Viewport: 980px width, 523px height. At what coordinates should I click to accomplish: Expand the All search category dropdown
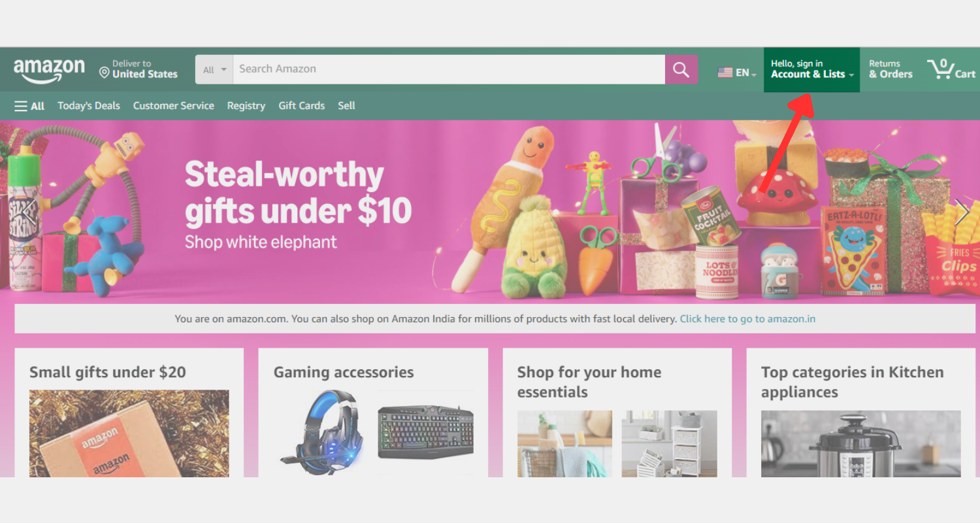tap(214, 69)
